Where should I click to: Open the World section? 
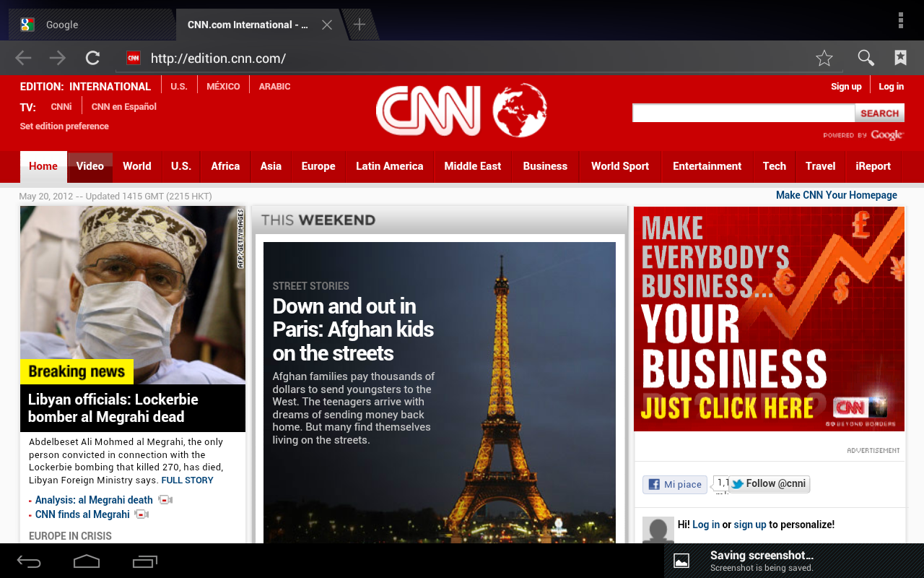[137, 166]
